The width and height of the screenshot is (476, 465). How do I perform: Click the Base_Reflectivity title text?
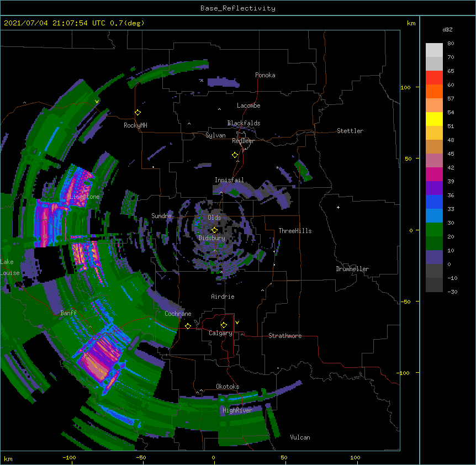(238, 8)
